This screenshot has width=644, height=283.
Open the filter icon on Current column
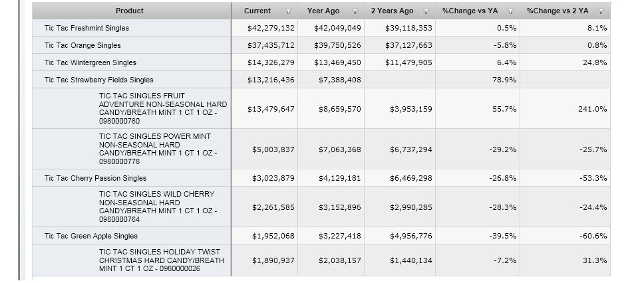click(x=288, y=11)
